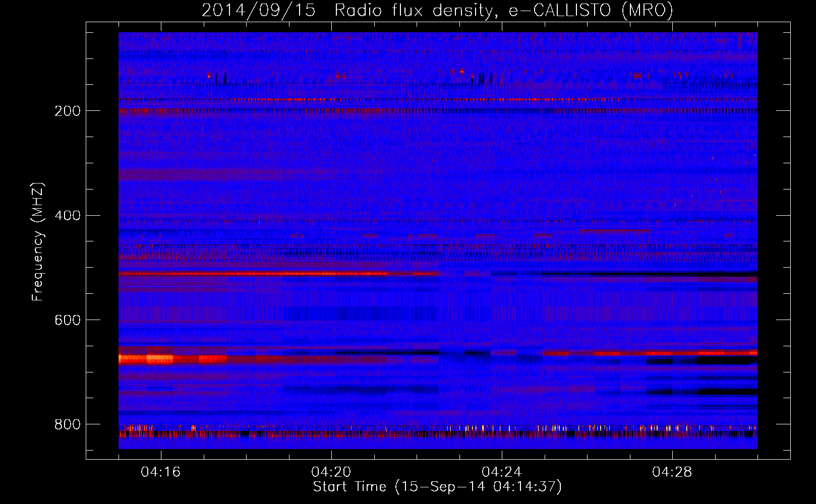This screenshot has width=816, height=504.
Task: Click the 200 frequency tick label
Action: 68,111
